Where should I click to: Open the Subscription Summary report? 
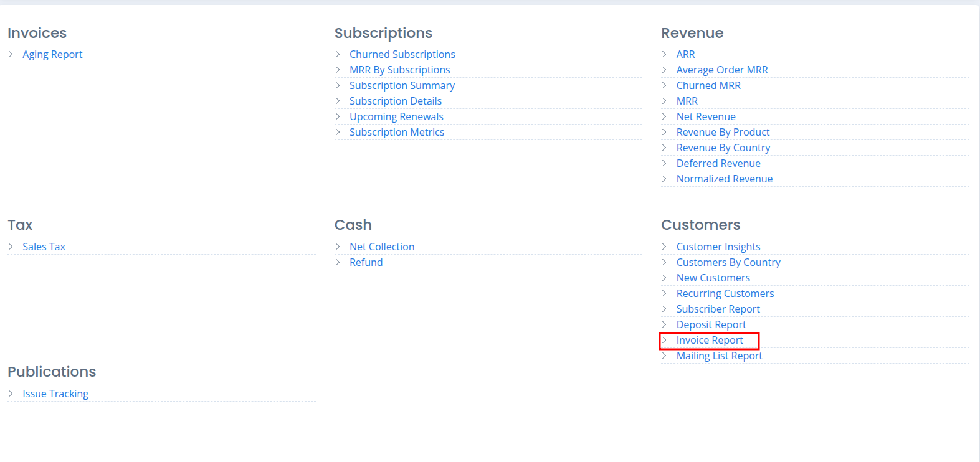coord(402,85)
